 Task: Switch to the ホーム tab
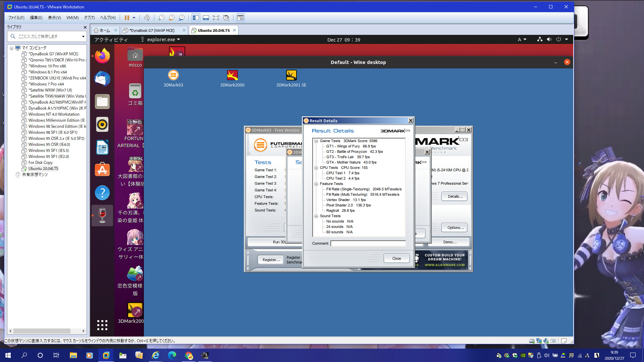(105, 31)
